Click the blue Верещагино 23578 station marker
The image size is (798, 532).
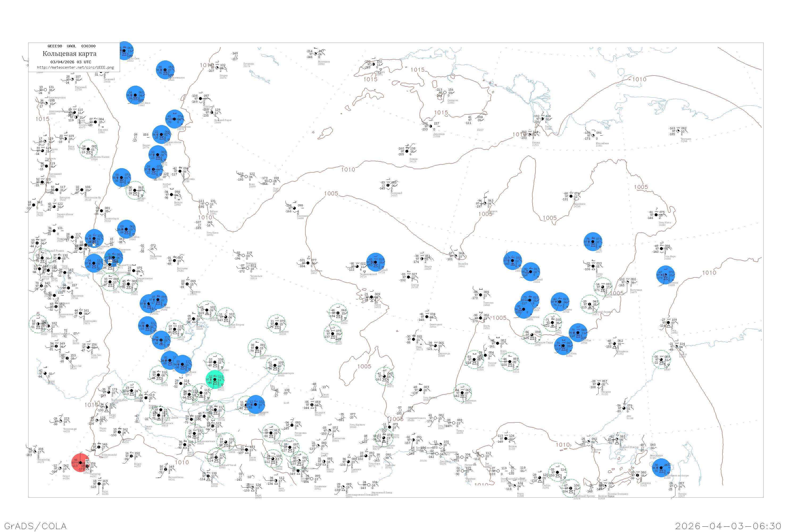point(174,119)
